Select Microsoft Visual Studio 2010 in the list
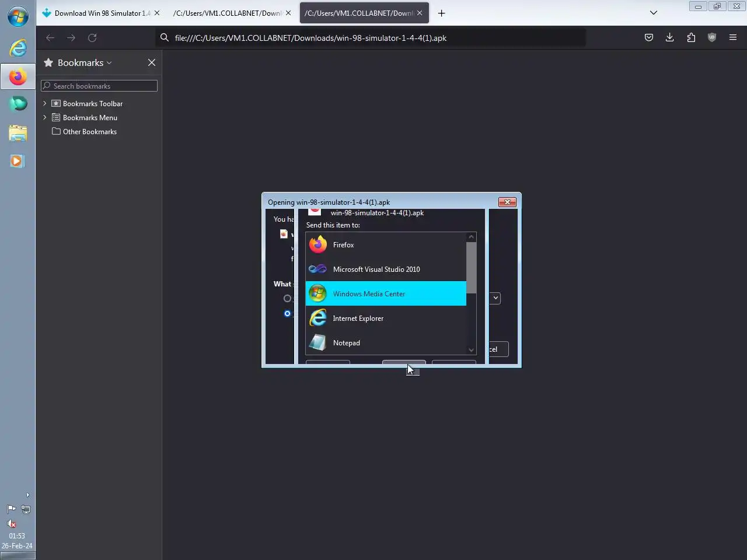 [x=386, y=269]
